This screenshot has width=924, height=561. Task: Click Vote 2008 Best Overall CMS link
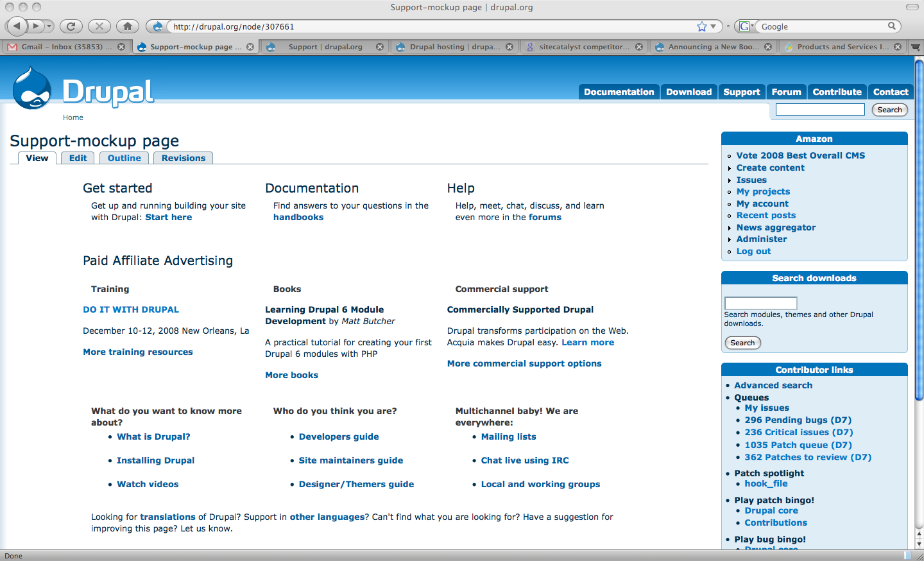800,155
